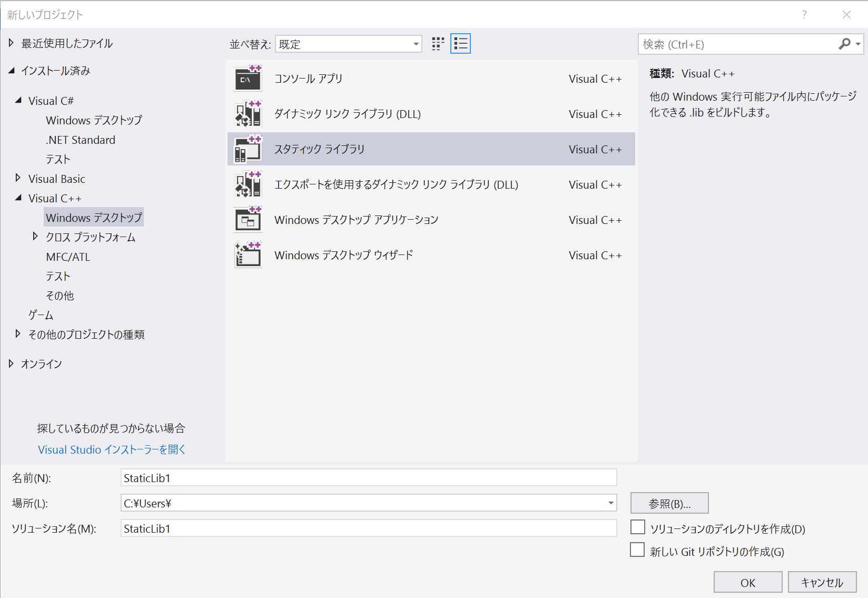Viewport: 868px width, 598px height.
Task: Select the ゲーム category
Action: click(41, 315)
